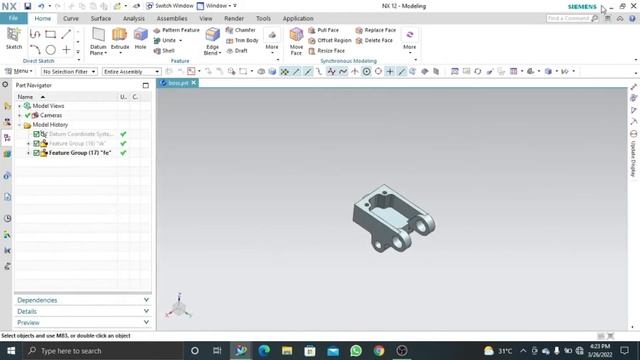The width and height of the screenshot is (640, 360).
Task: Close the model file tab
Action: [x=194, y=82]
